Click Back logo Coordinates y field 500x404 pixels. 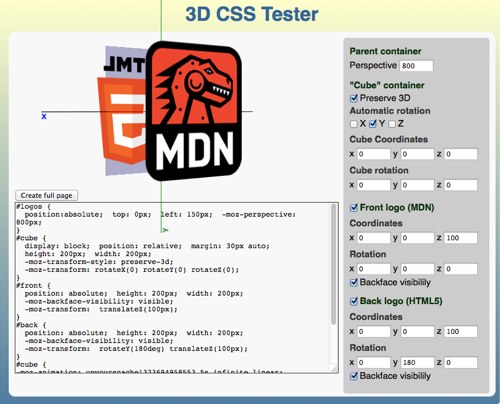pyautogui.click(x=417, y=331)
